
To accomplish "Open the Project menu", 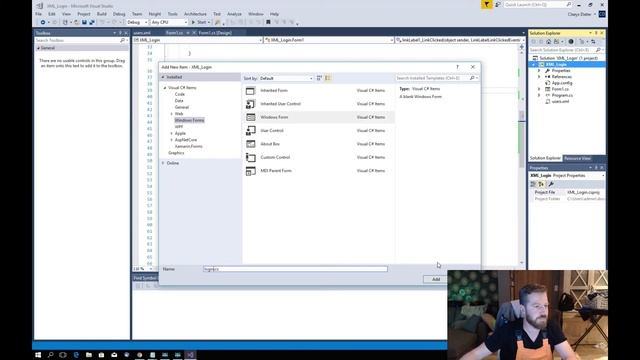I will pos(84,14).
